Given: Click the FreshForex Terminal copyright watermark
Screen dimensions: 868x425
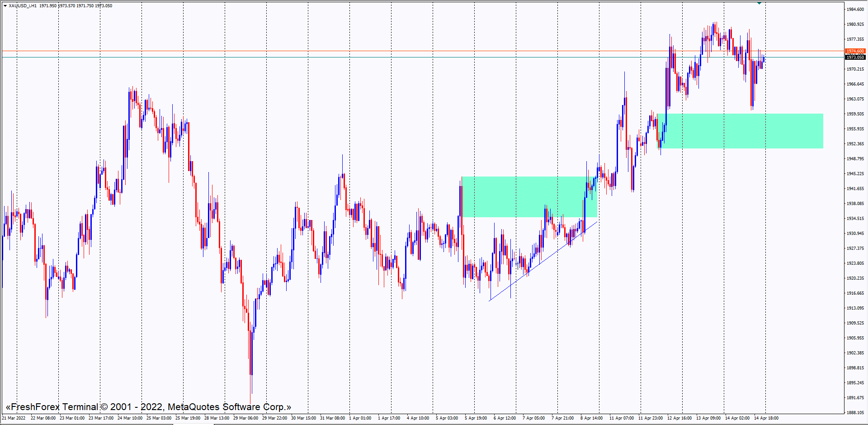Looking at the screenshot, I should (148, 407).
